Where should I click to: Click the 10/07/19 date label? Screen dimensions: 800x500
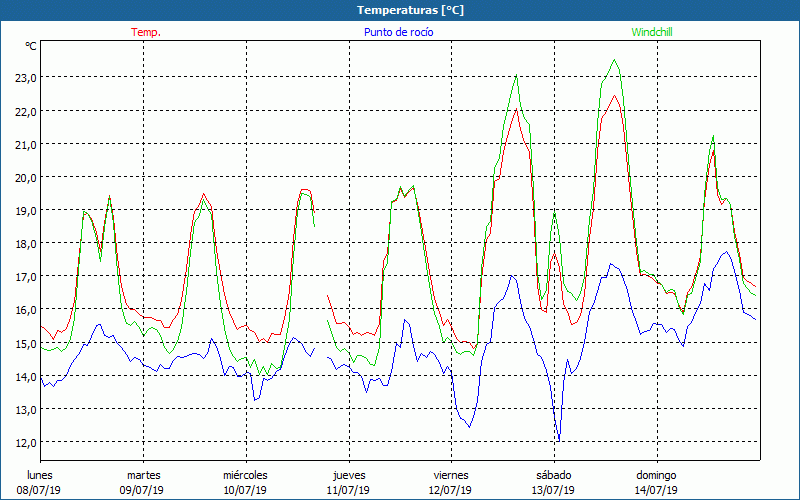point(245,490)
